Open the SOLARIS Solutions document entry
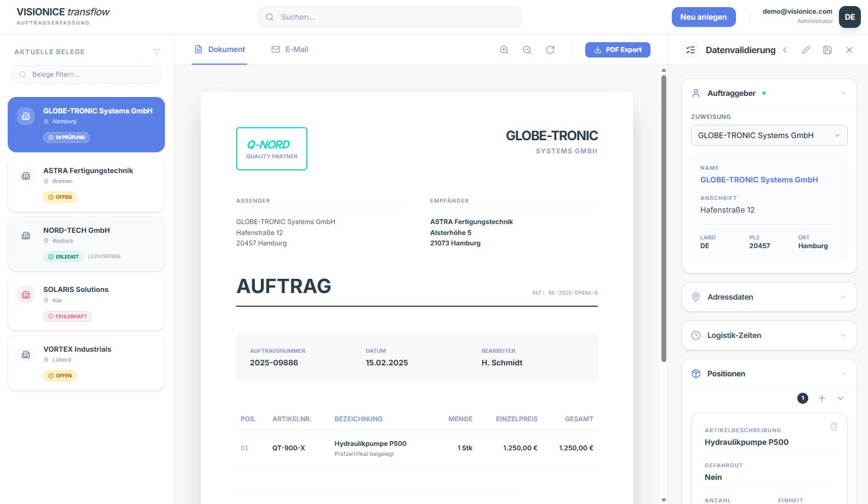868x504 pixels. pyautogui.click(x=86, y=303)
